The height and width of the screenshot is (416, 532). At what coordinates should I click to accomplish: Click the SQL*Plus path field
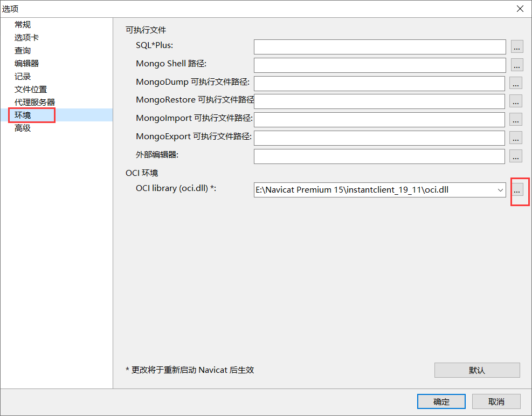(379, 47)
